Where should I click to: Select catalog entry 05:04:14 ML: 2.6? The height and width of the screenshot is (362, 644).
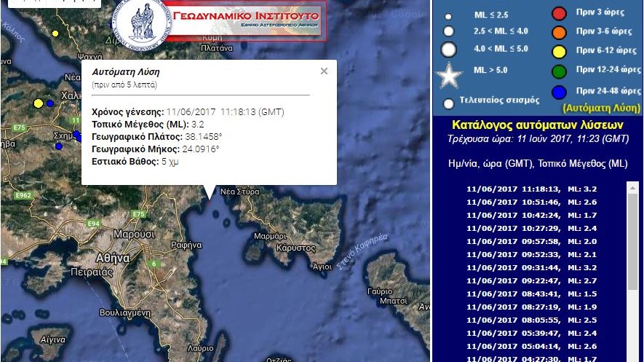pos(531,347)
